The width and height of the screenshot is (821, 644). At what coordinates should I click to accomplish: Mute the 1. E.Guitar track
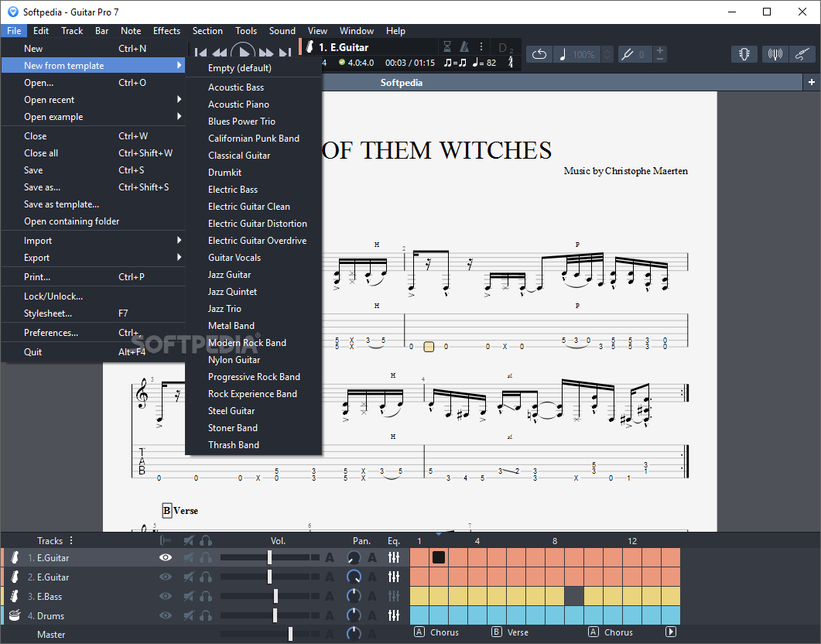click(x=189, y=557)
